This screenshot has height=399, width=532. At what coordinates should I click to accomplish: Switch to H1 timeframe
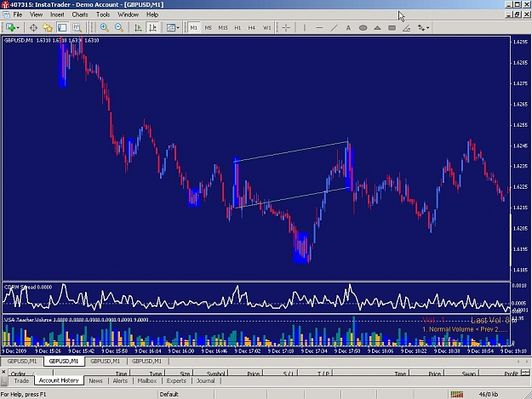coord(237,28)
